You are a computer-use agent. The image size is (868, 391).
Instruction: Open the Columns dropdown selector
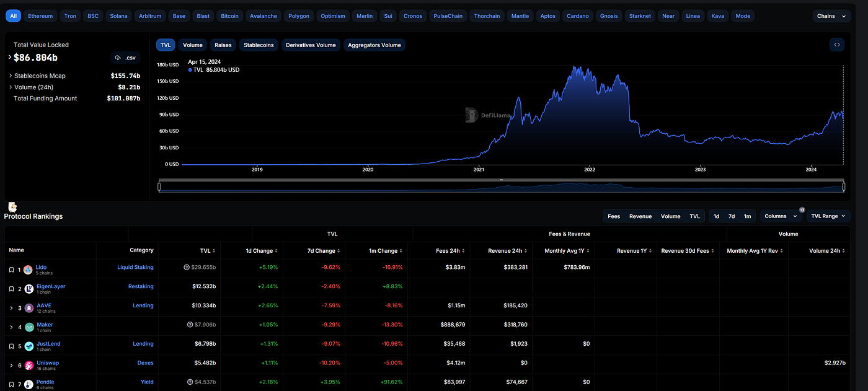point(781,216)
